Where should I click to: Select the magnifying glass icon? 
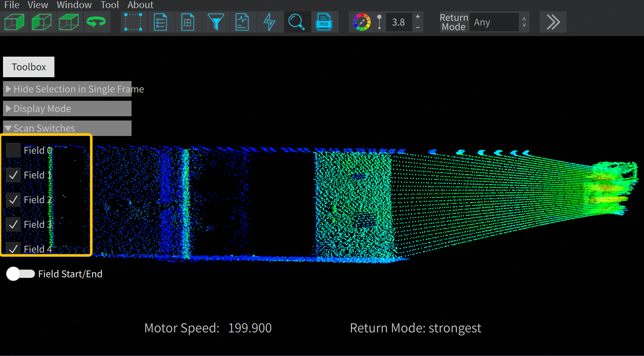tap(297, 22)
